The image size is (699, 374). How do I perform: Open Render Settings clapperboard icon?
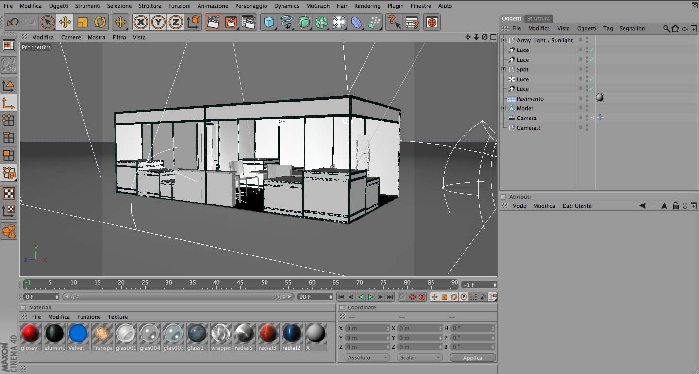point(248,22)
